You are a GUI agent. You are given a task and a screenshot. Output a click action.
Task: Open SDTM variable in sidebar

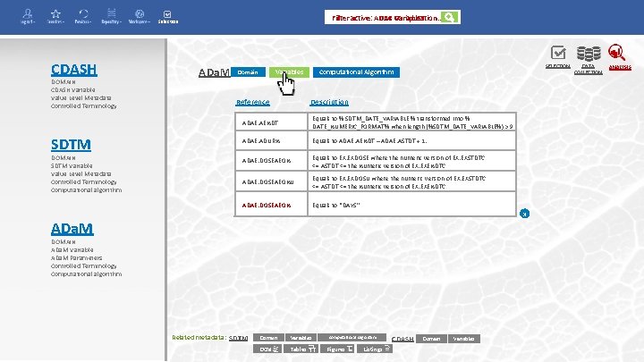click(x=72, y=166)
